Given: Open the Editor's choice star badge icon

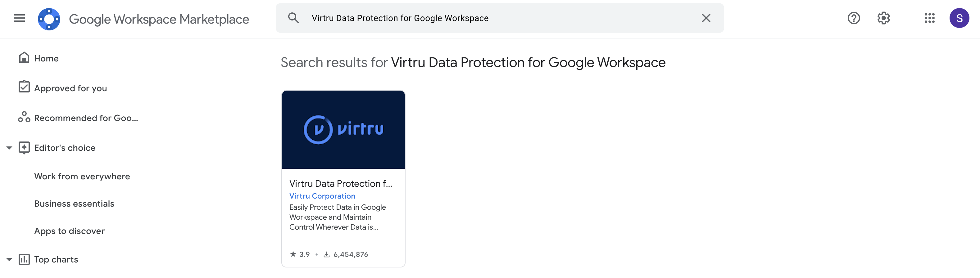Looking at the screenshot, I should pyautogui.click(x=24, y=148).
